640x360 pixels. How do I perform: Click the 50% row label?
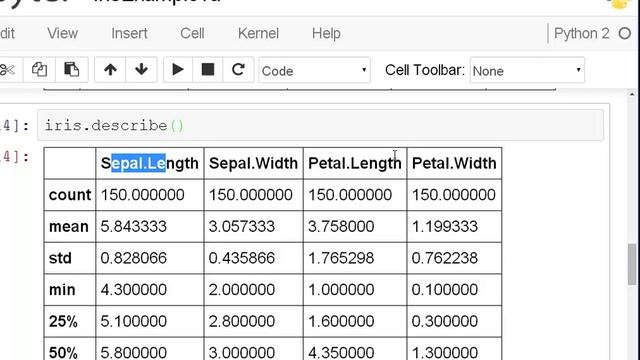pyautogui.click(x=63, y=352)
